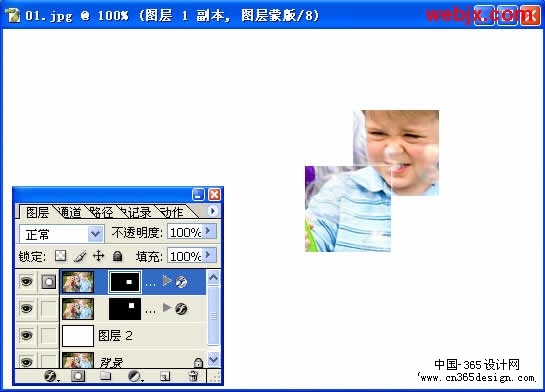The height and width of the screenshot is (392, 545).
Task: Select the 图层 2 white thumbnail
Action: tap(78, 336)
